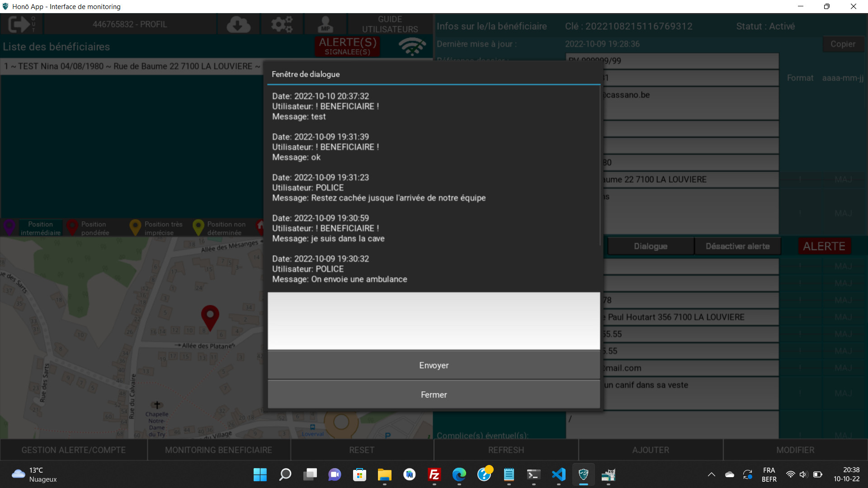This screenshot has height=488, width=868.
Task: Click the message text input area
Action: [x=434, y=321]
